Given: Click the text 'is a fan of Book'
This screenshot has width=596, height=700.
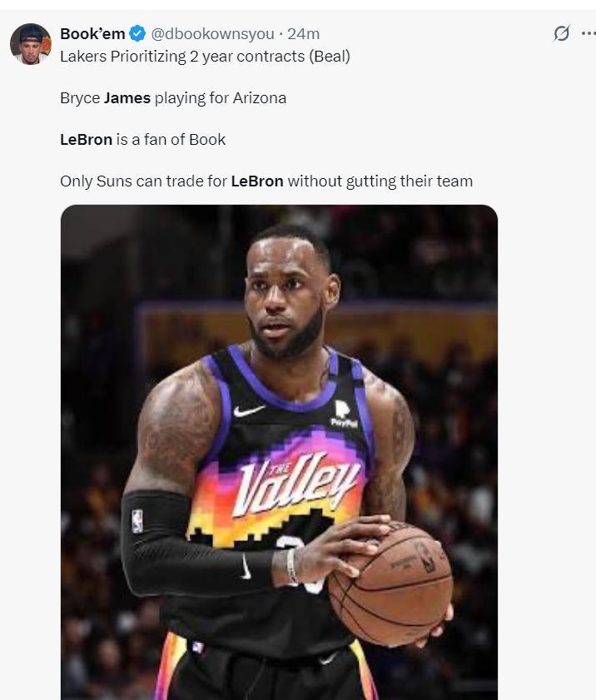Looking at the screenshot, I should [171, 140].
